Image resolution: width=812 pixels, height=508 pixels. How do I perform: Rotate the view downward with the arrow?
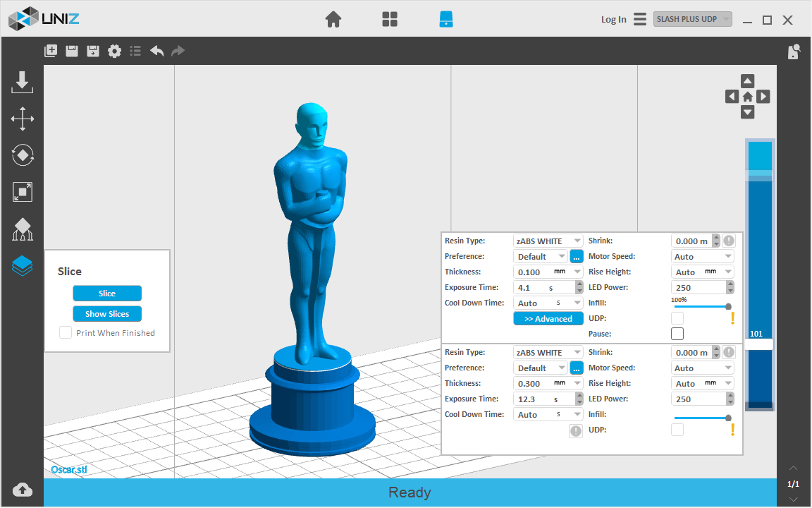pos(747,112)
